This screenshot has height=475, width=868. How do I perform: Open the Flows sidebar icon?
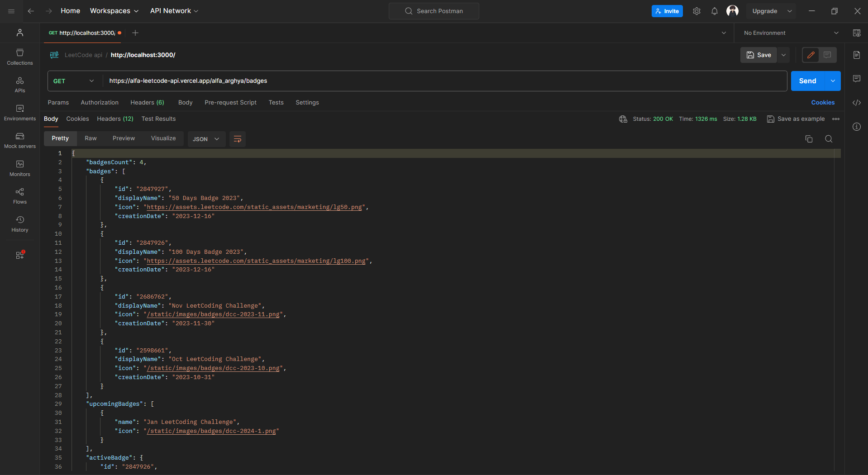tap(20, 196)
